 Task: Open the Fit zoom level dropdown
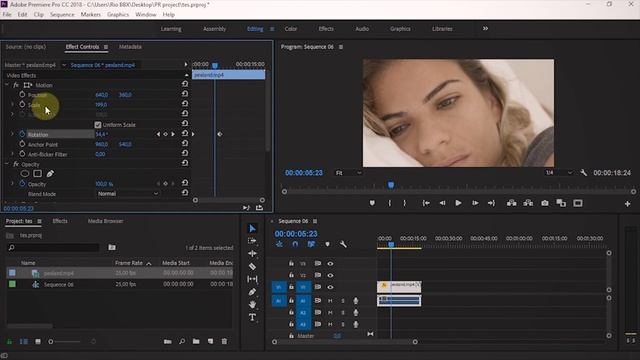point(349,173)
